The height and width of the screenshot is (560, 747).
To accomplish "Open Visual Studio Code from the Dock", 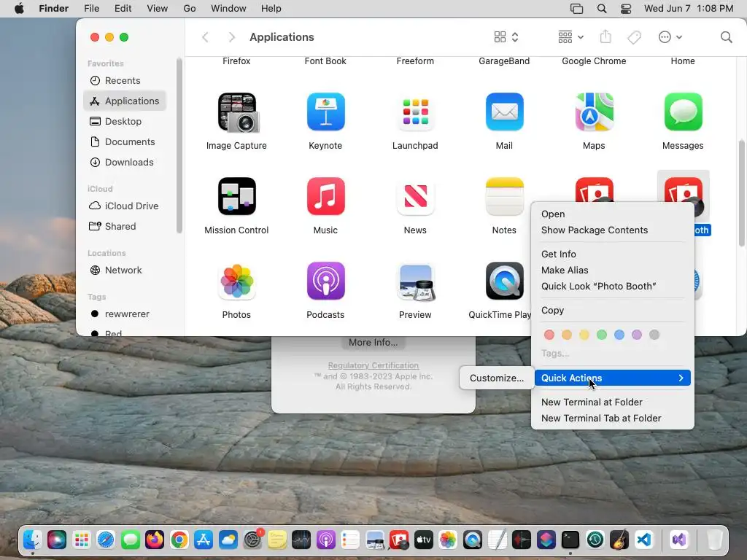I will tap(643, 540).
